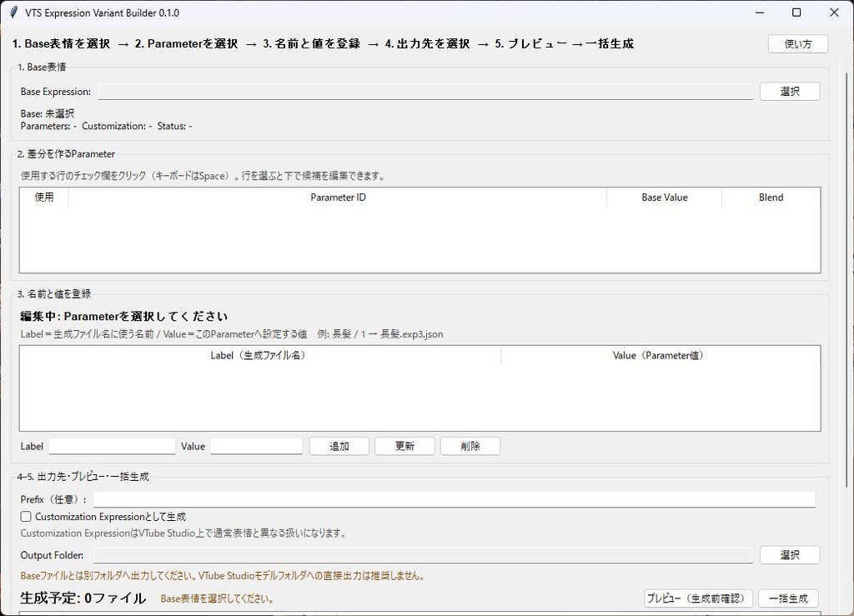Click the 一括生成 button
Viewport: 854px width, 616px height.
[788, 598]
